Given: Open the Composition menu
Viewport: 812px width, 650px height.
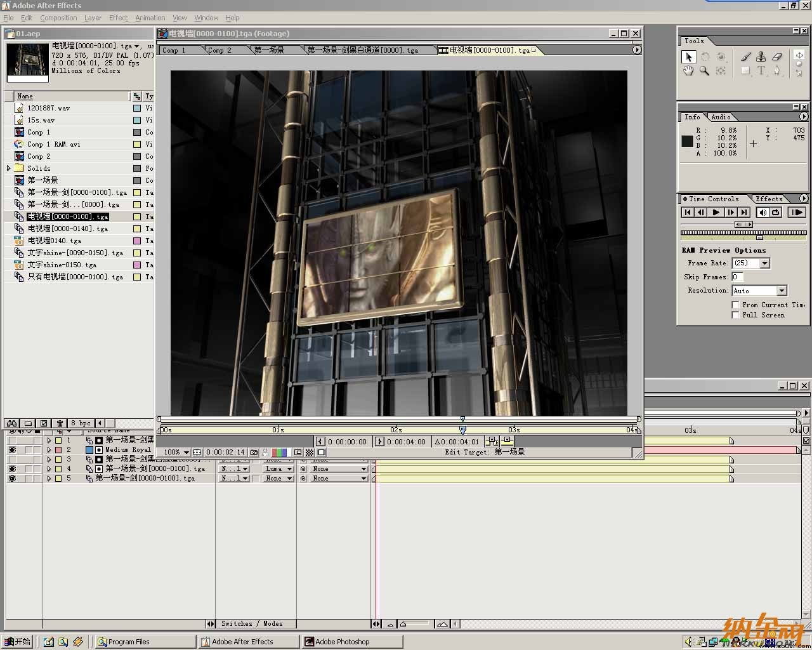Looking at the screenshot, I should point(58,18).
